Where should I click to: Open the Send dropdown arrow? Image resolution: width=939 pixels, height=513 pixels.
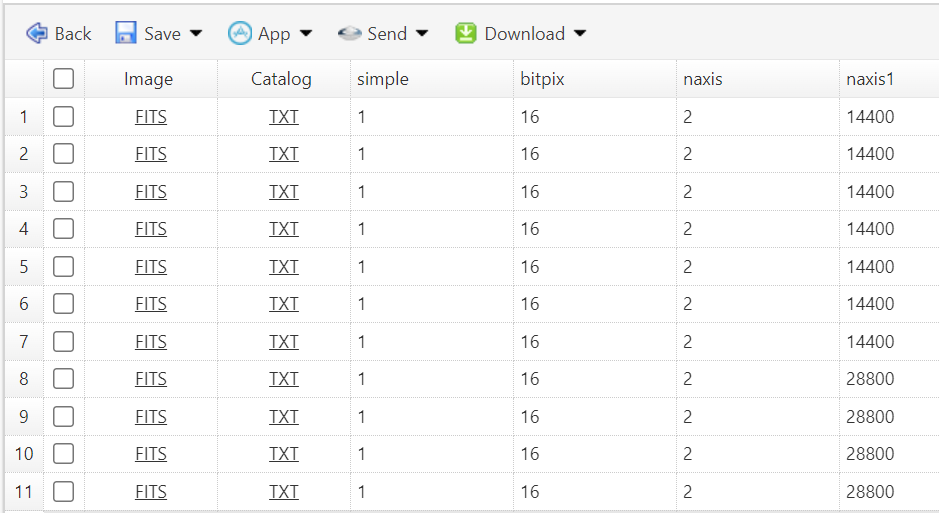422,33
